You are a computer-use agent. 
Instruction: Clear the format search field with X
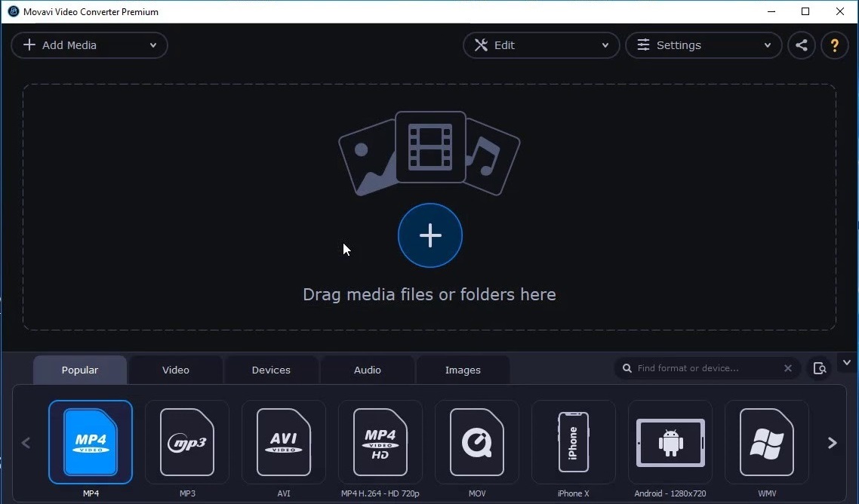click(788, 368)
